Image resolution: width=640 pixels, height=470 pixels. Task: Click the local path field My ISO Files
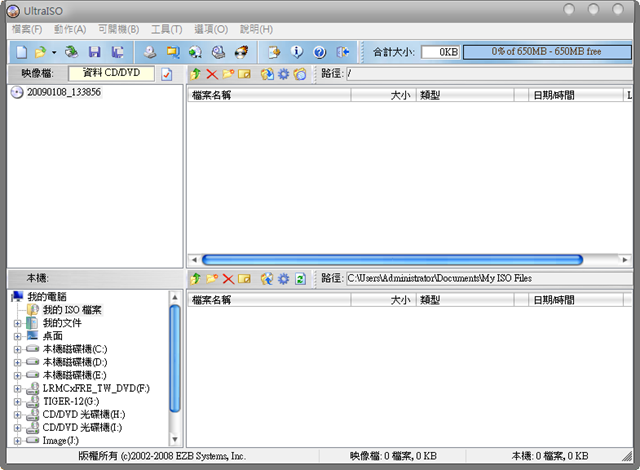(x=489, y=279)
